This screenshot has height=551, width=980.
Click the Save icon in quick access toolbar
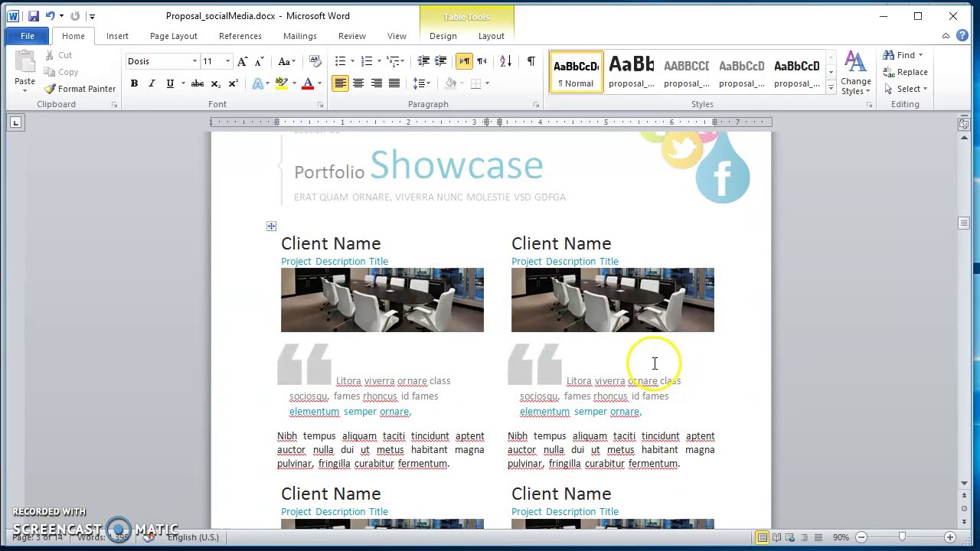(33, 16)
